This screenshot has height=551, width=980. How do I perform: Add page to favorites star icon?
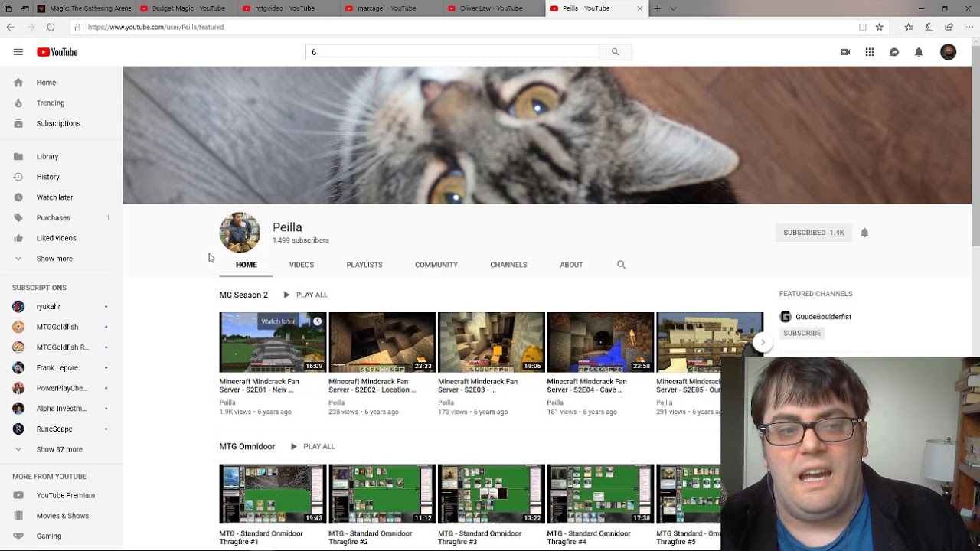880,27
